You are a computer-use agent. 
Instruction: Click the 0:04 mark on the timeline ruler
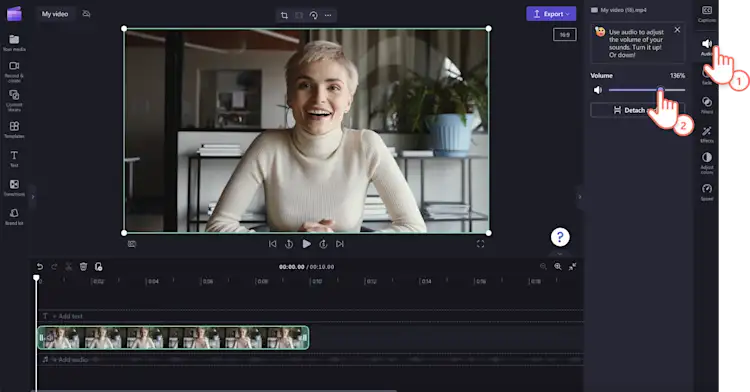coord(152,282)
